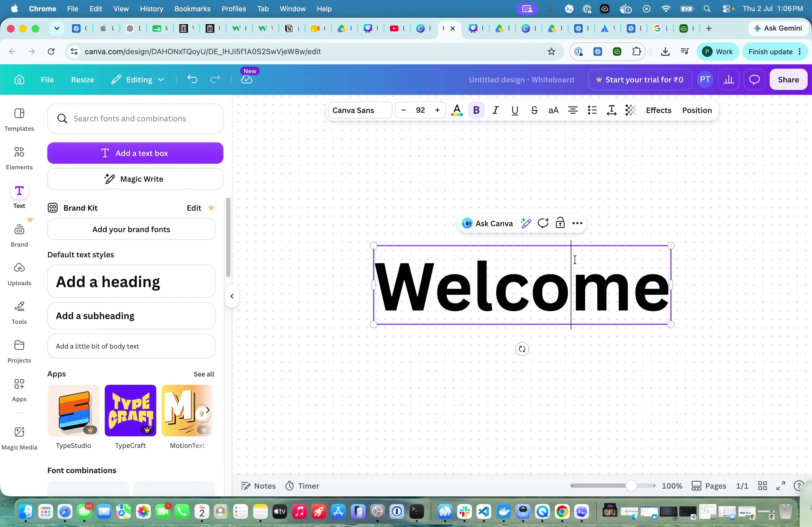
Task: Click the Magic Write button
Action: tap(135, 179)
